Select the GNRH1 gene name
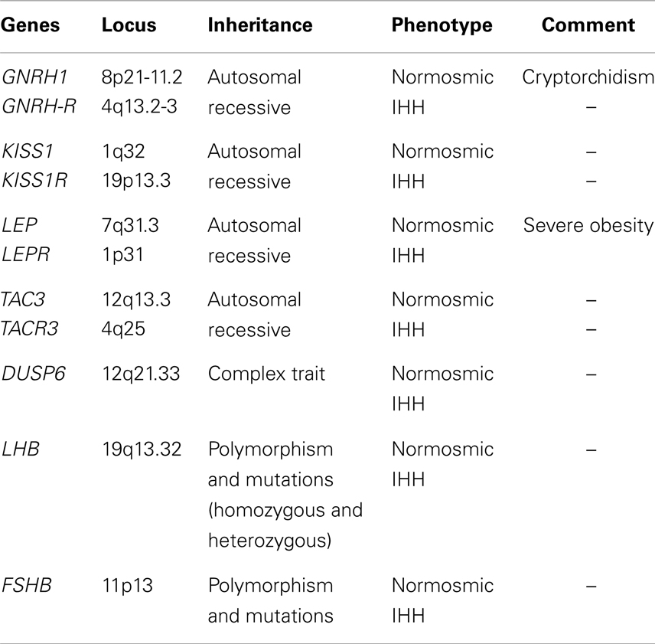Screen dimensions: 655x644 pyautogui.click(x=34, y=77)
